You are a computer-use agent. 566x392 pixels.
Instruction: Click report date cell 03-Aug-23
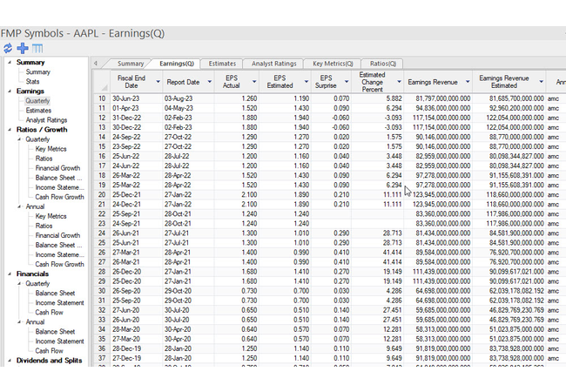pos(188,98)
